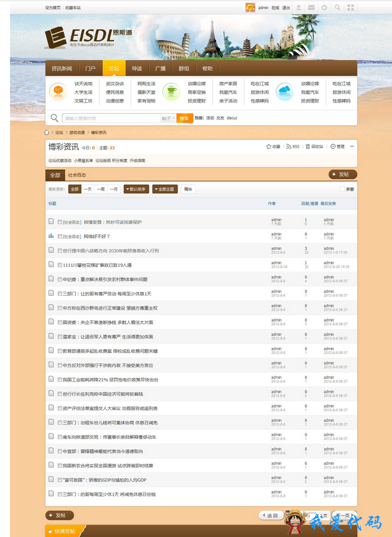Open the 导读 navigation tab
The height and width of the screenshot is (537, 392).
pyautogui.click(x=137, y=69)
